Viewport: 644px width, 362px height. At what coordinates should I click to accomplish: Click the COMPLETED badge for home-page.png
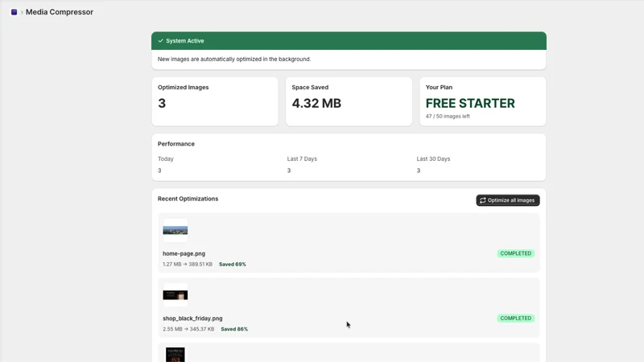(515, 253)
